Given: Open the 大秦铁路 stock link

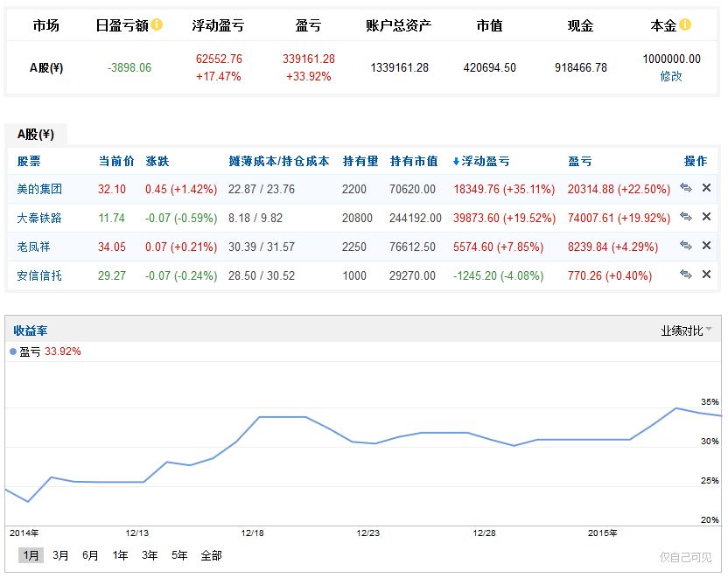Looking at the screenshot, I should point(39,218).
